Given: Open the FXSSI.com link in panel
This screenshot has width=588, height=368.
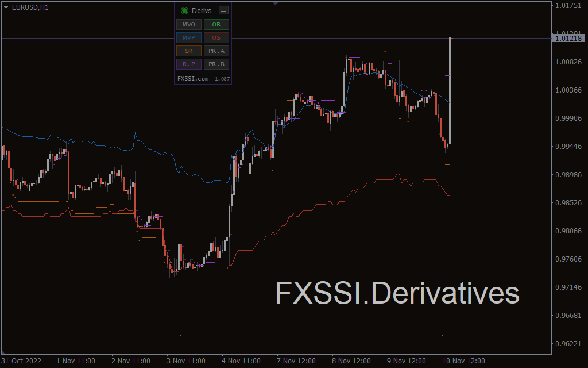Looking at the screenshot, I should (193, 78).
